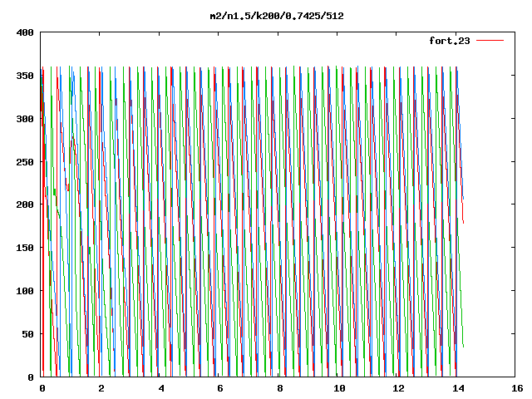Click the red legend line sample
Screen dimensions: 532x399
490,41
